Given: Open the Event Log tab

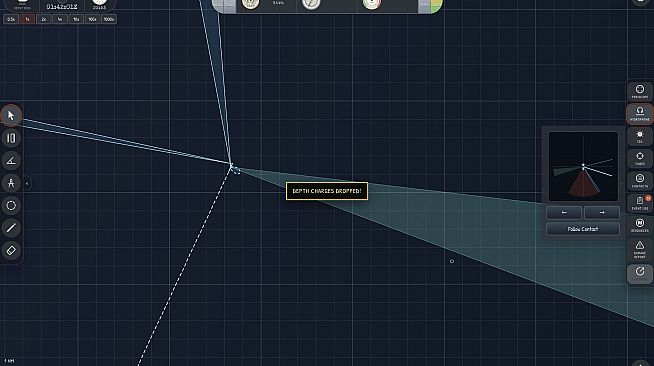Looking at the screenshot, I should pyautogui.click(x=639, y=203).
